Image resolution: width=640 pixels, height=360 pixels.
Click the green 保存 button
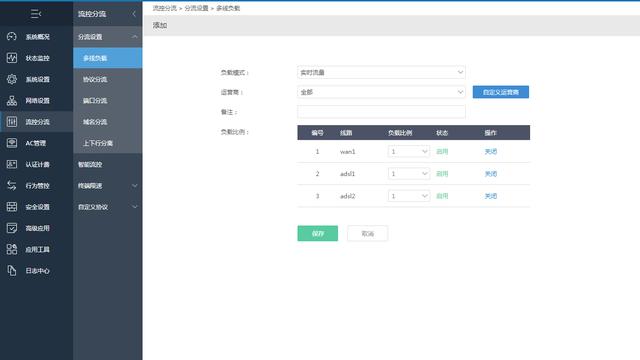(x=318, y=233)
